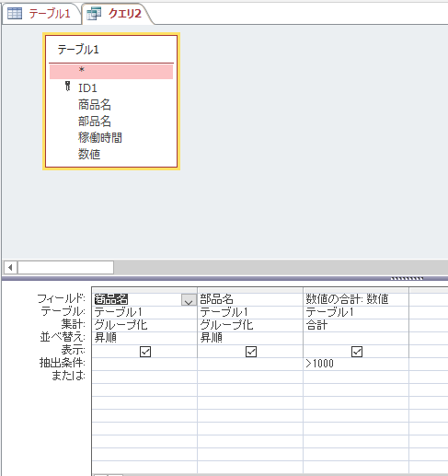Select the クエリ2 tab
Viewport: 448px width, 476px height.
(117, 14)
